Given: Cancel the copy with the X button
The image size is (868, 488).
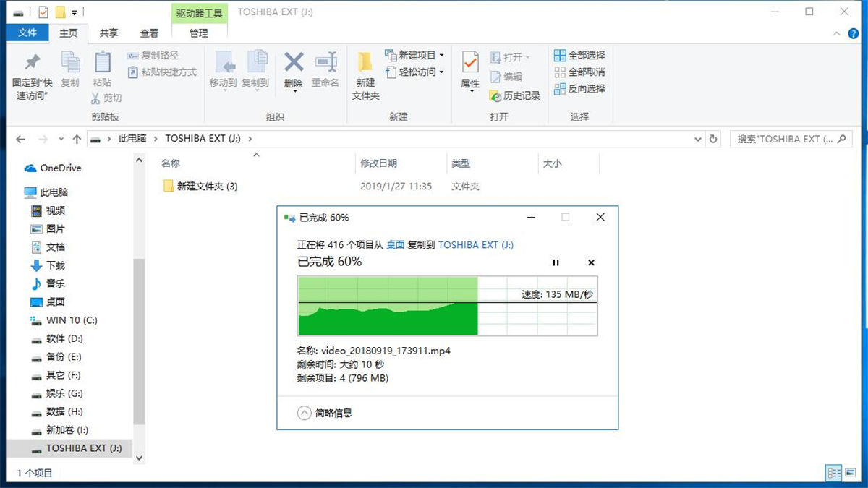Looking at the screenshot, I should pos(591,262).
